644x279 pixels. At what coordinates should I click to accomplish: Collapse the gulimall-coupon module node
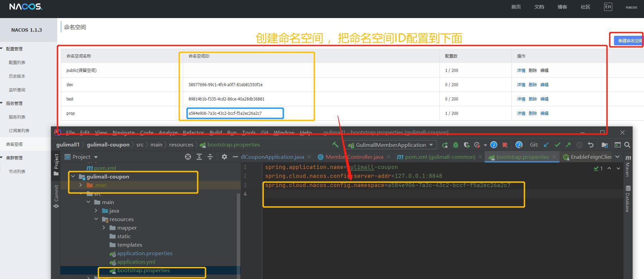[x=73, y=176]
